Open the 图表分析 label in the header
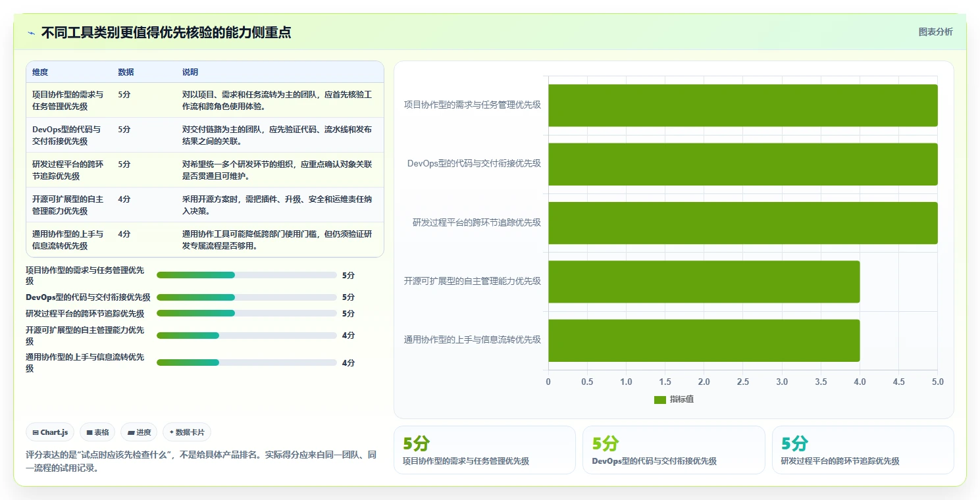 pyautogui.click(x=935, y=32)
